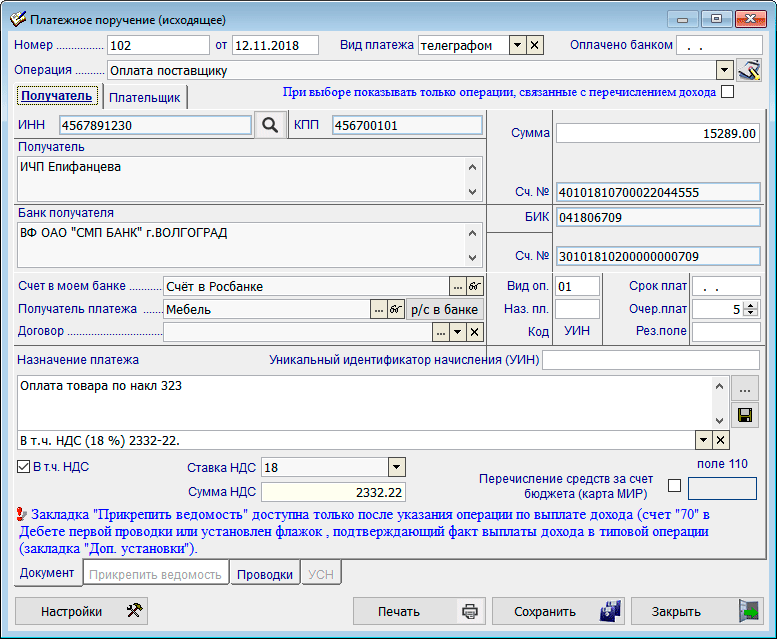Click the tools icon on Настройки button
Viewport: 777px width, 639px height.
click(134, 611)
